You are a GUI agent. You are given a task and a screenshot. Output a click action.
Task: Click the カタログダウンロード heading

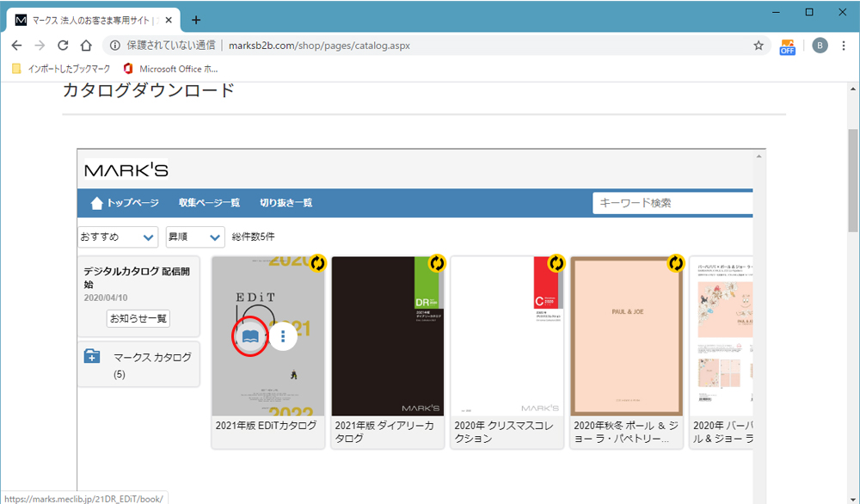coord(149,90)
